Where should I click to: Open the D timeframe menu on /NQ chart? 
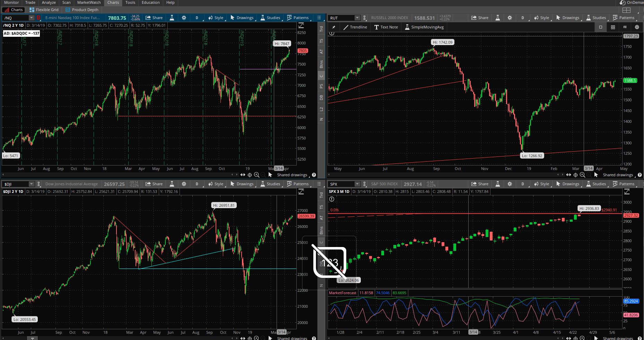coord(197,18)
